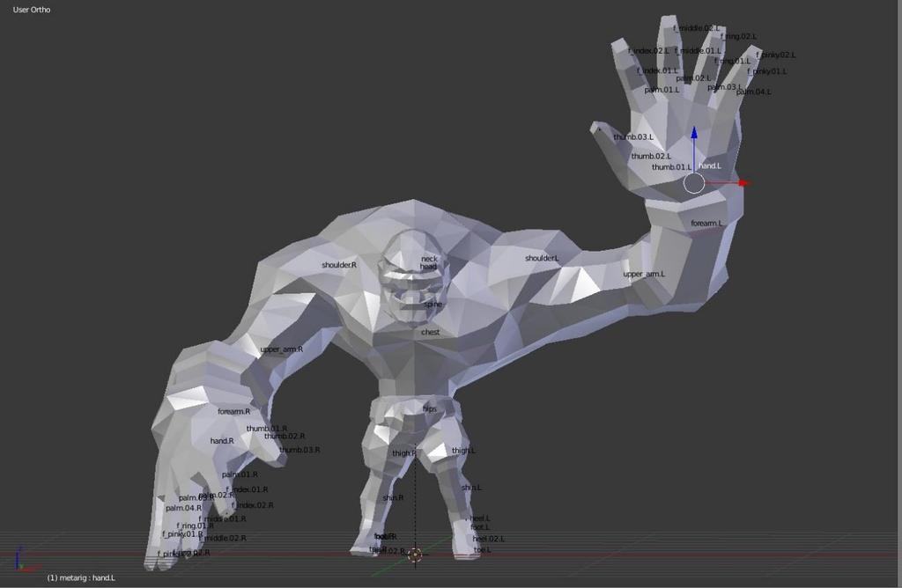This screenshot has width=902, height=588.
Task: Select the shoulder.R bone label
Action: tap(339, 265)
